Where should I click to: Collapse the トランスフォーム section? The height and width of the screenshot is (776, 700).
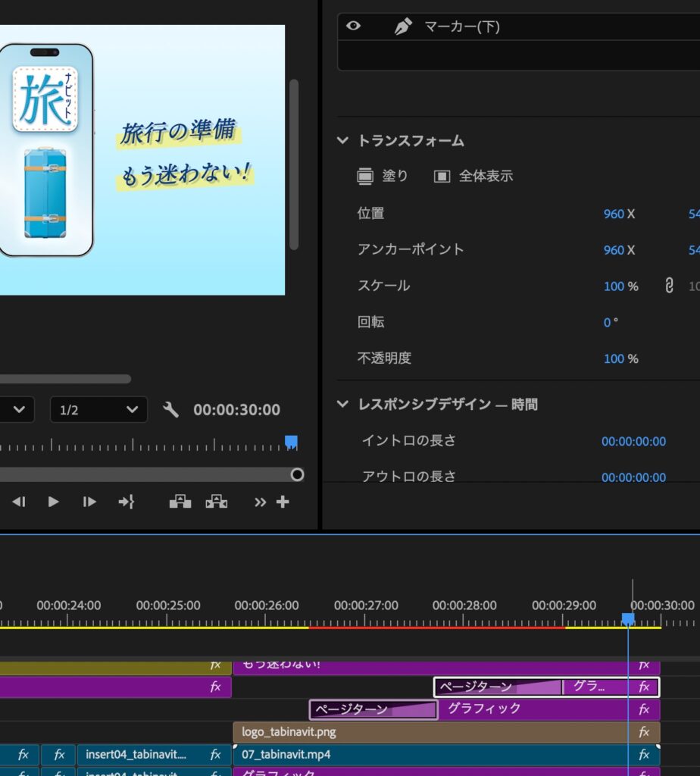pyautogui.click(x=343, y=141)
